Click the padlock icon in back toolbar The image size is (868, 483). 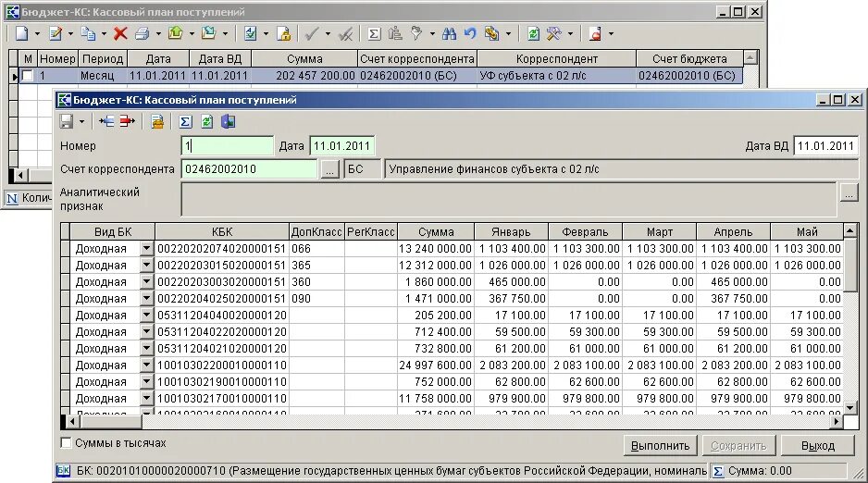point(284,33)
